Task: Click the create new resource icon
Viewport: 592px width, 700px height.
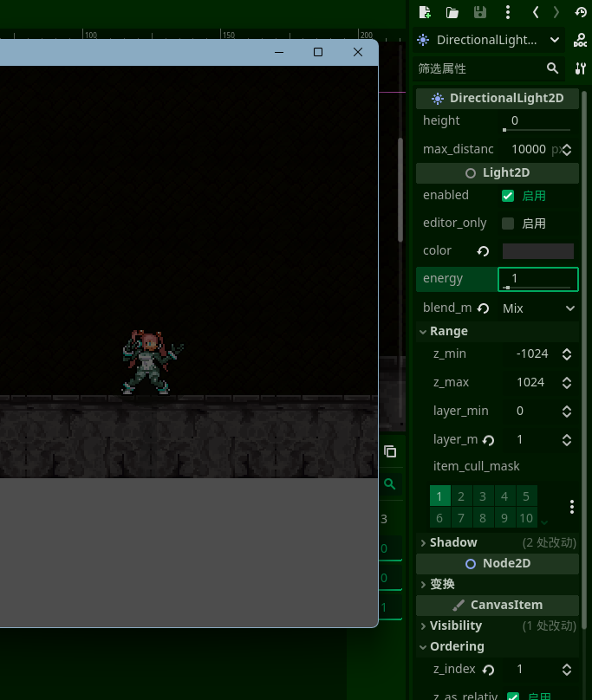Action: click(425, 12)
